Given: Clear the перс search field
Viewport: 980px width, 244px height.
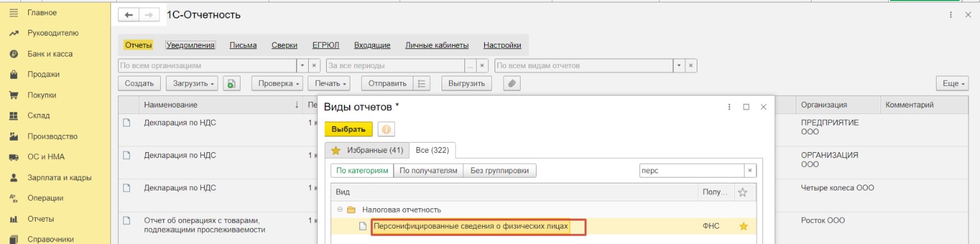Looking at the screenshot, I should click(x=750, y=171).
